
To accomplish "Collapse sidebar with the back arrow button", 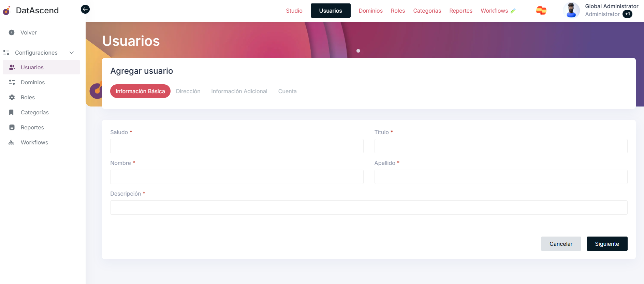I will (85, 9).
